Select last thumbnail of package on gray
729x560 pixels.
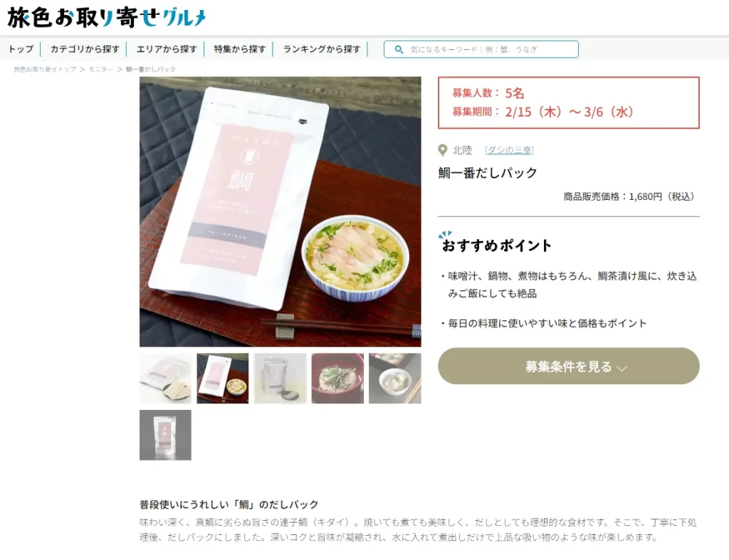click(165, 435)
